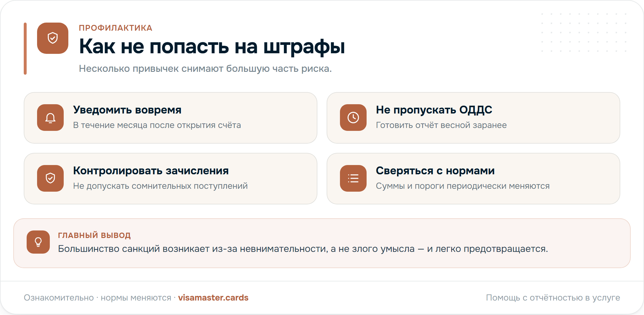Select the Уведомить вовремя title
This screenshot has width=644, height=315.
click(127, 110)
